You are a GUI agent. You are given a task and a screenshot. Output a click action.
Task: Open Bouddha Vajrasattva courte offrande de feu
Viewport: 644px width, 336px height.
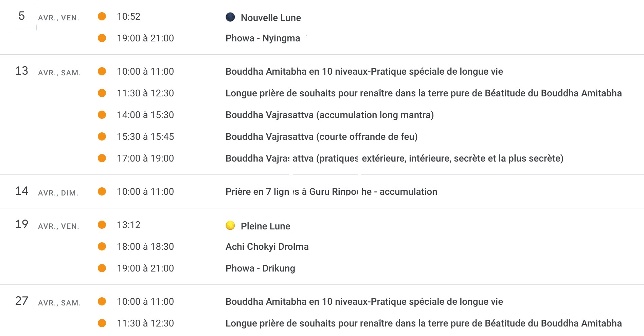pyautogui.click(x=321, y=136)
